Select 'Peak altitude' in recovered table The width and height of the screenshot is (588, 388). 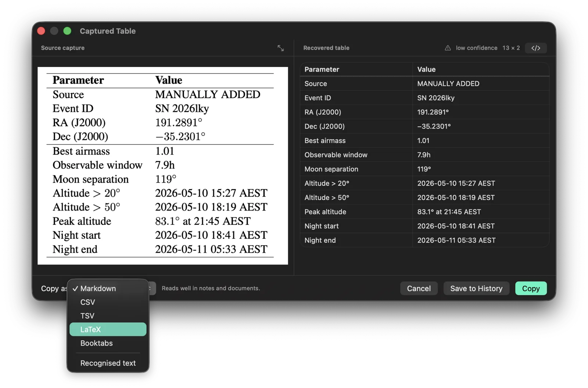[356, 212]
